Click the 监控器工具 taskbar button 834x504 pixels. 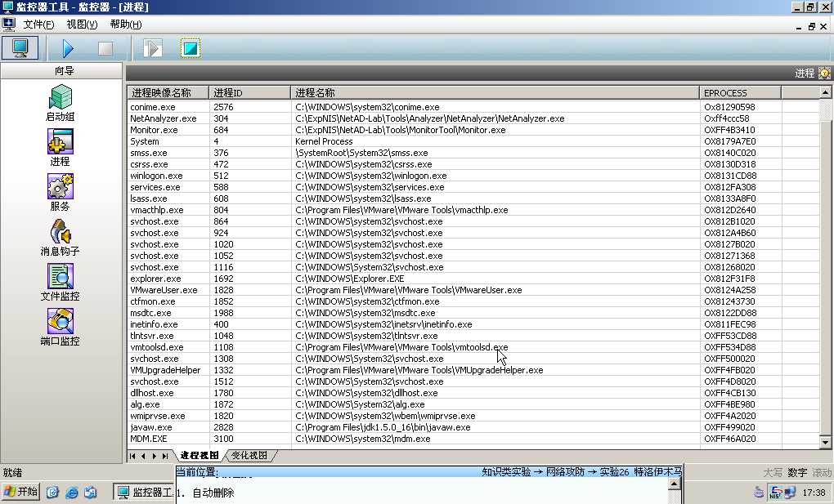point(144,493)
